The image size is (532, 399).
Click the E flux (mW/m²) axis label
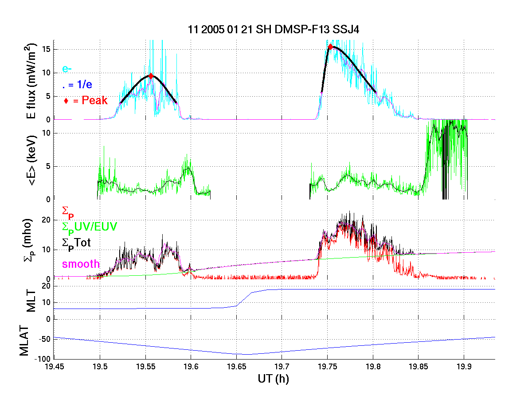(31, 82)
